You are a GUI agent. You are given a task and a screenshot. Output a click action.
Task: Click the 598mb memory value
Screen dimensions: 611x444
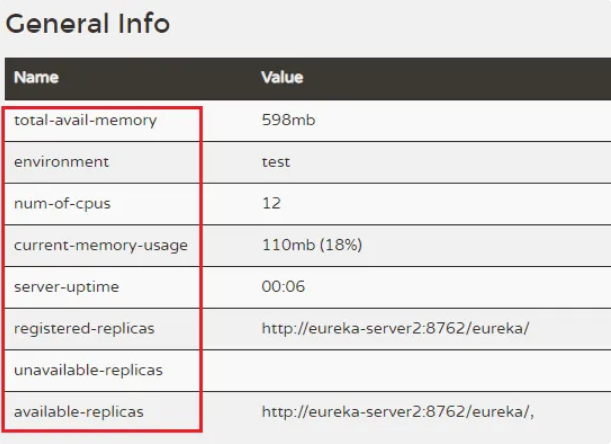tap(288, 120)
